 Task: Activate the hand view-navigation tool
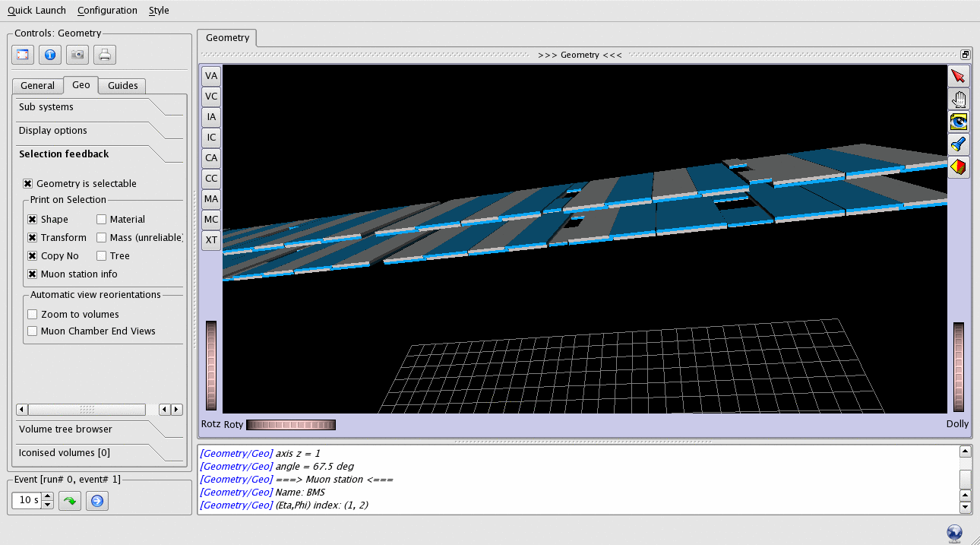click(x=958, y=99)
